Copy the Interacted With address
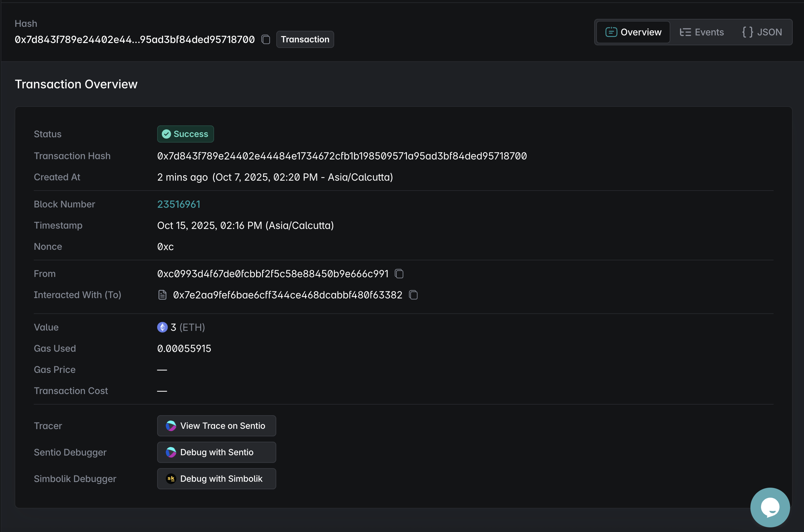 (x=413, y=295)
